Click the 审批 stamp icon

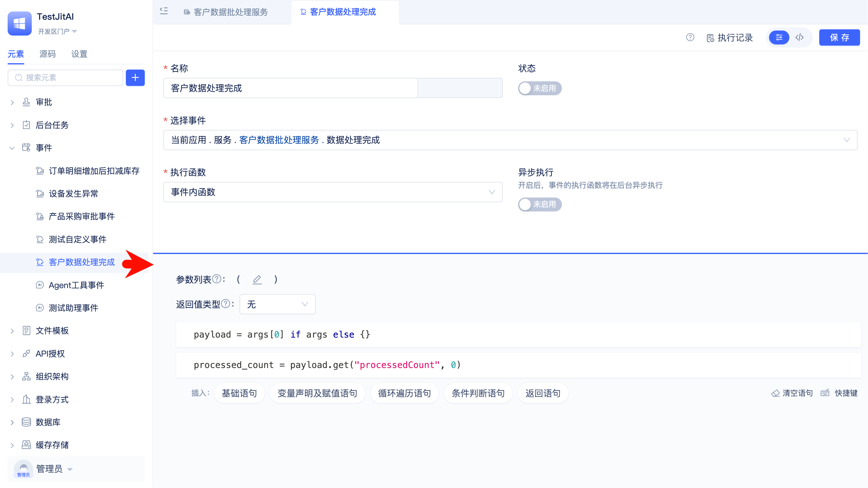tap(26, 102)
